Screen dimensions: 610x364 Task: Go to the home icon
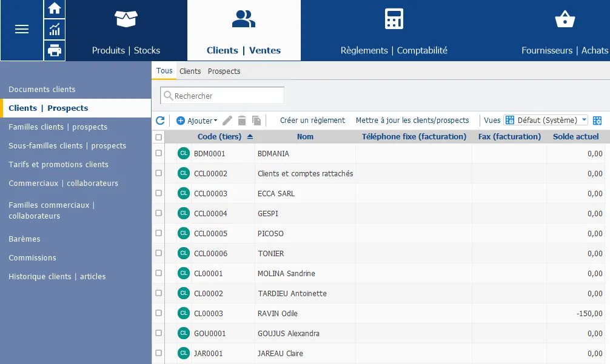pyautogui.click(x=55, y=8)
